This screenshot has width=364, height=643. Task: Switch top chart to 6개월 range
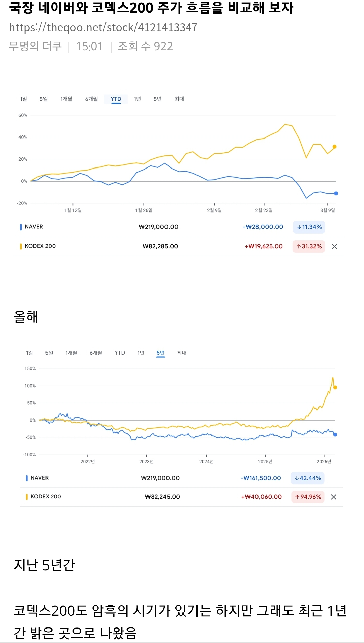91,99
